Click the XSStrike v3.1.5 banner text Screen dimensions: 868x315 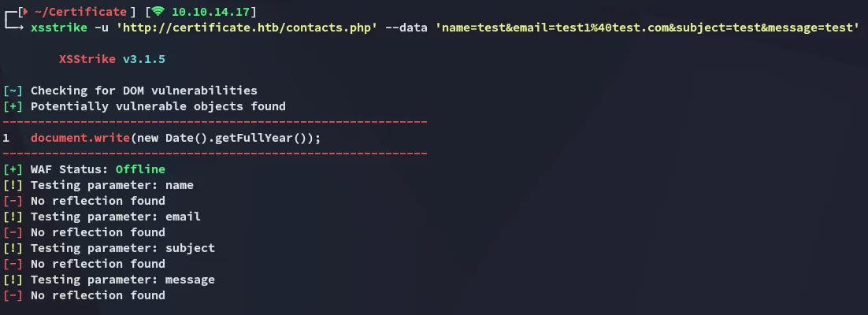(112, 59)
